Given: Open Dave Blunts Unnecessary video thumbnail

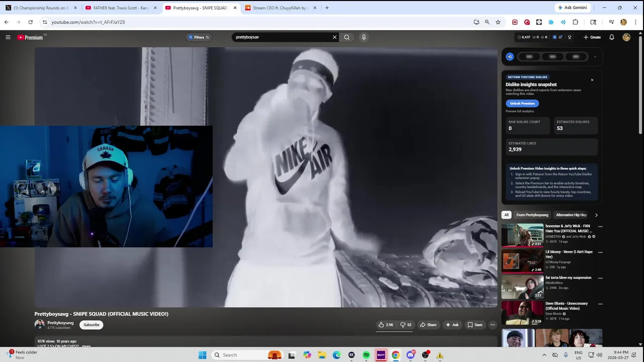Looking at the screenshot, I should coord(522,313).
